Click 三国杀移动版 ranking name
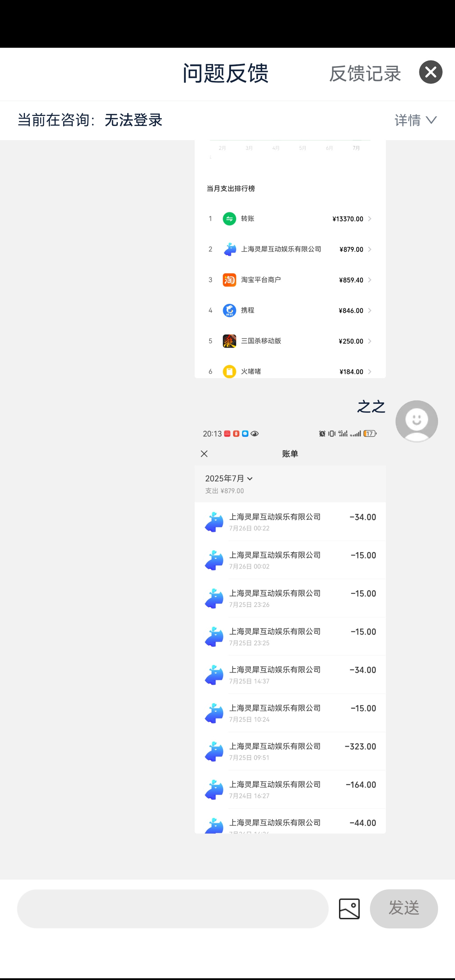The image size is (455, 980). (261, 341)
